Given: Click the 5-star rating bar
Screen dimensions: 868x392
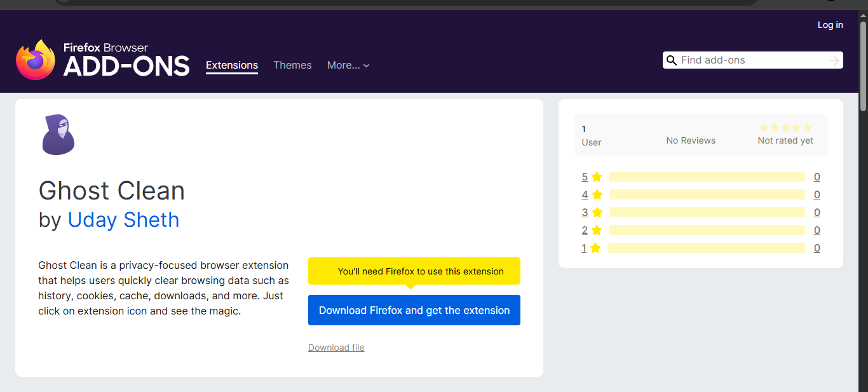Looking at the screenshot, I should [x=707, y=177].
